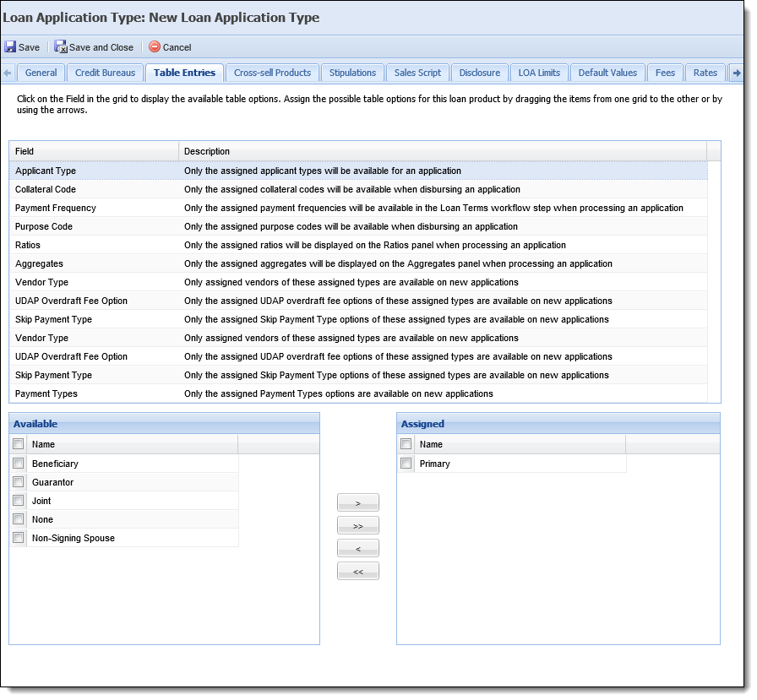This screenshot has width=757, height=700.
Task: Check the None checkbox in Available
Action: (19, 519)
